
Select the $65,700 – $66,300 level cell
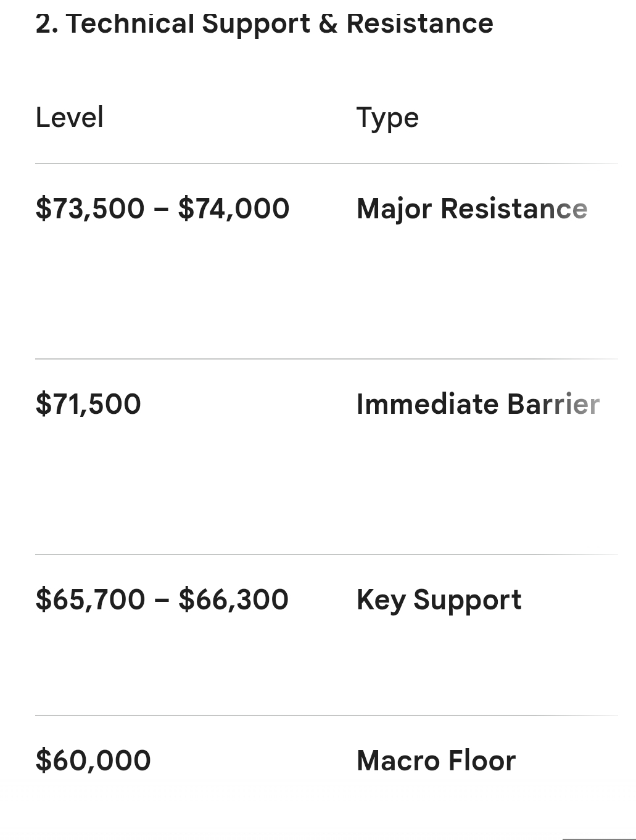pos(162,599)
